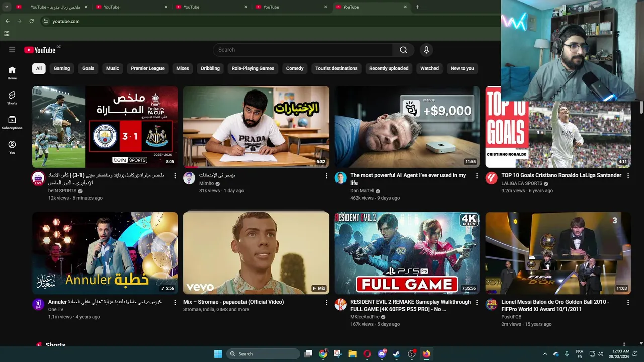This screenshot has width=644, height=362.
Task: Click the MKIceAndFire channel name
Action: [x=365, y=317]
